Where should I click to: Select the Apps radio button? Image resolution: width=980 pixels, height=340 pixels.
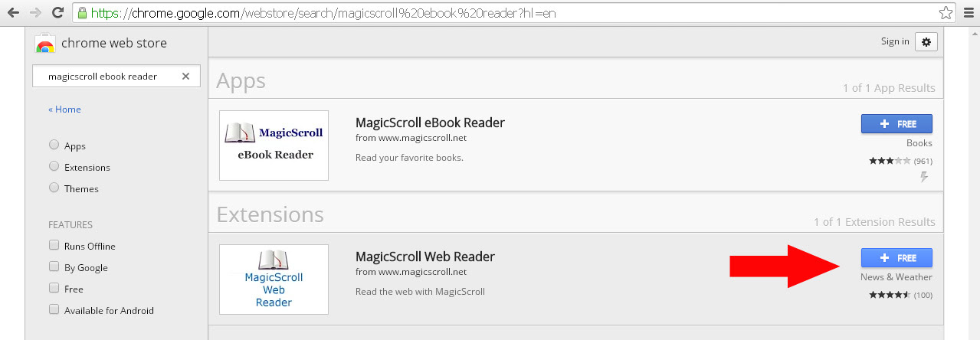pos(54,145)
